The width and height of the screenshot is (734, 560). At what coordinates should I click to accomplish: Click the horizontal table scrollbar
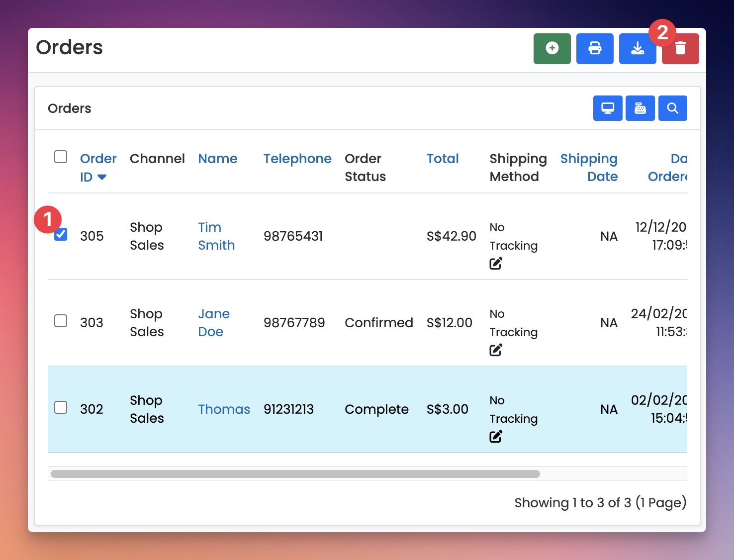(295, 474)
